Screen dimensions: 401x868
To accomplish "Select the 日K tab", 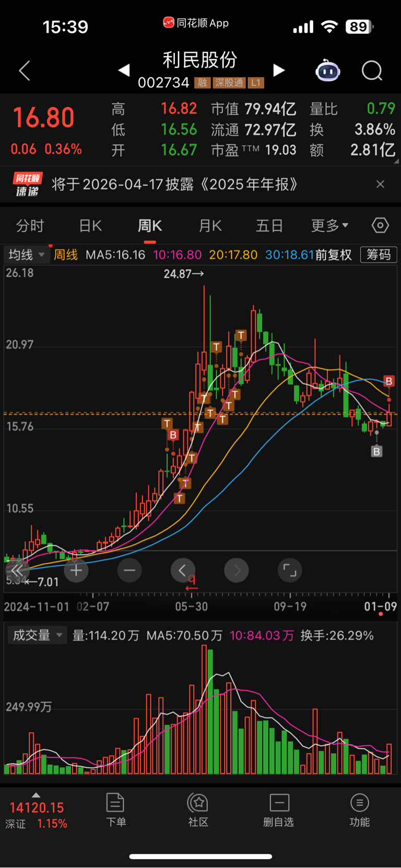I will click(x=90, y=226).
